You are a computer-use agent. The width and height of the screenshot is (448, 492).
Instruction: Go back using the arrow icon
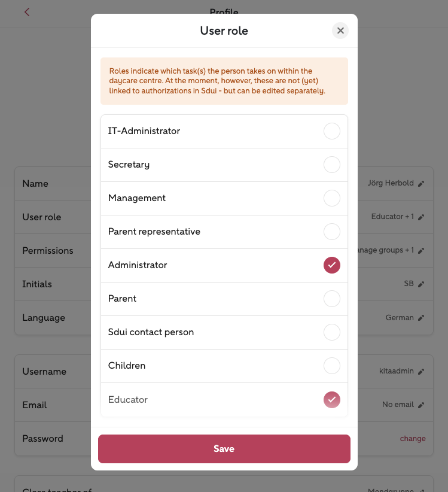click(x=27, y=12)
